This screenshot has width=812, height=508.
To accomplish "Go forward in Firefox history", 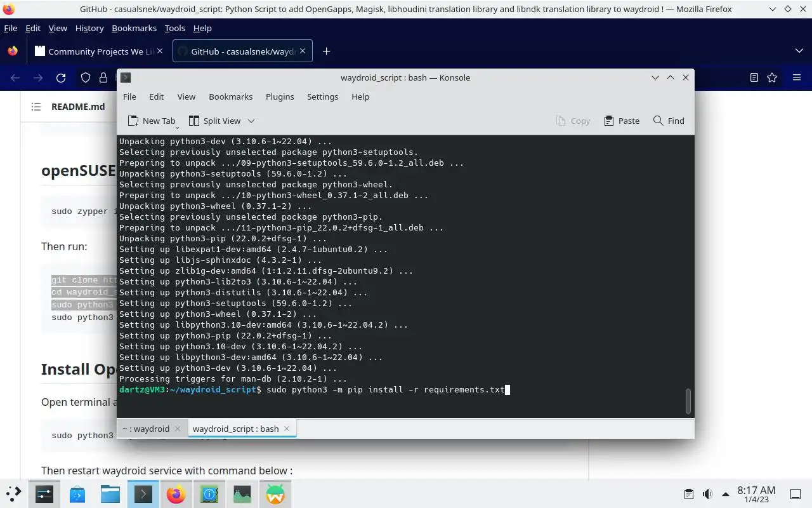I will pos(38,77).
